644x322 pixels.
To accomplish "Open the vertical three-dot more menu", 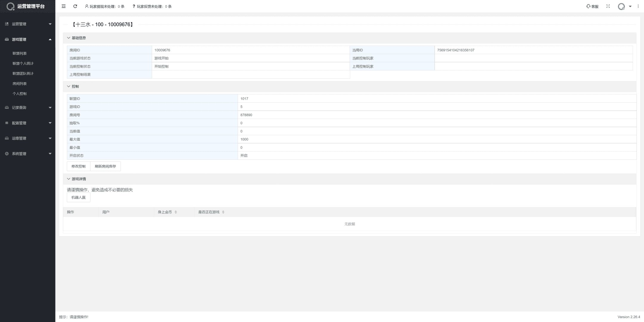I will click(x=638, y=6).
